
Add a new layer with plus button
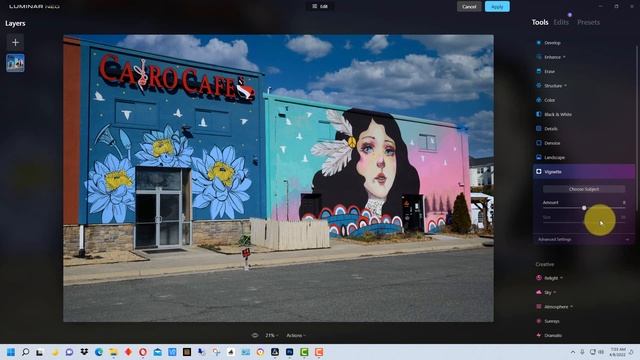[16, 42]
